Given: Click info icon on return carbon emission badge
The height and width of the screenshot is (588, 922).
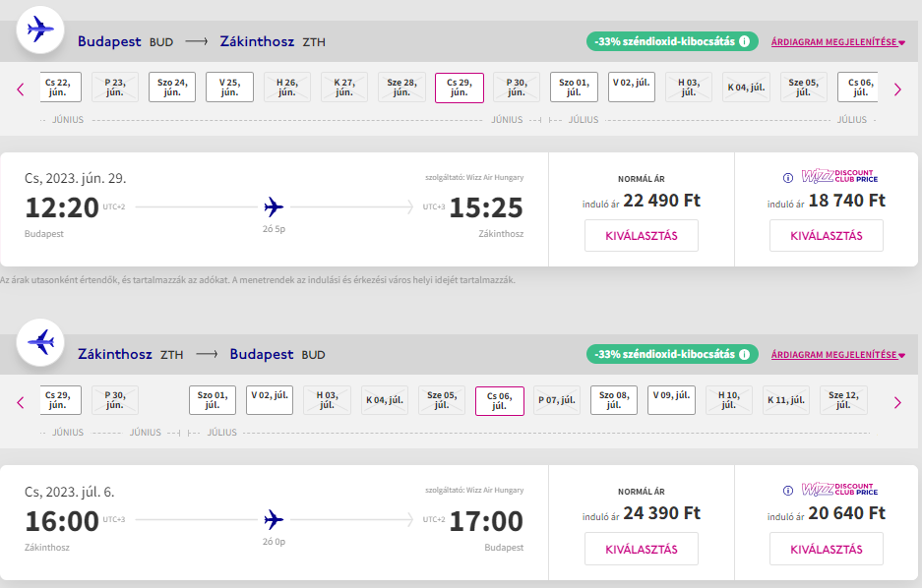Looking at the screenshot, I should coord(744,354).
